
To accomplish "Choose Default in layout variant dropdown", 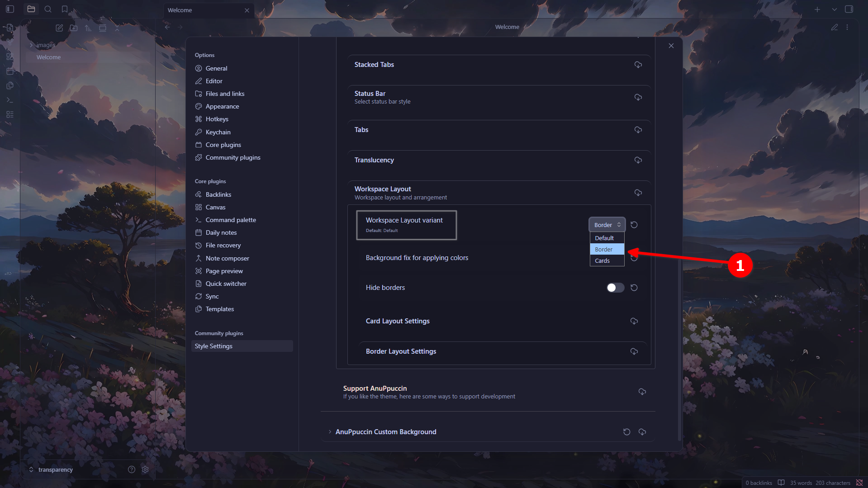I will point(604,238).
